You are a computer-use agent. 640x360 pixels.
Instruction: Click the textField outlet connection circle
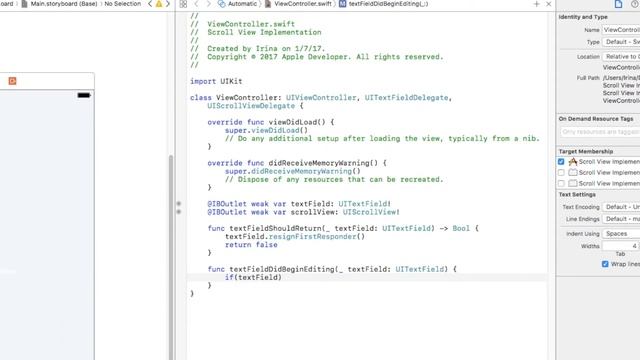[x=178, y=203]
